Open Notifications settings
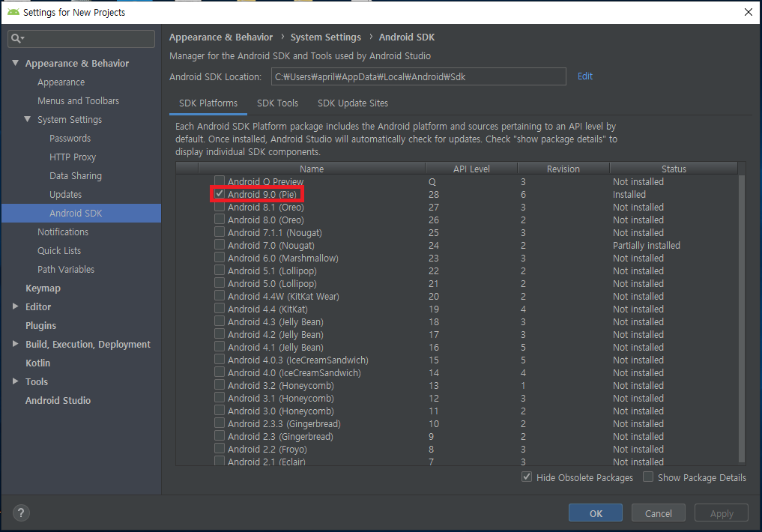The height and width of the screenshot is (532, 762). point(63,232)
